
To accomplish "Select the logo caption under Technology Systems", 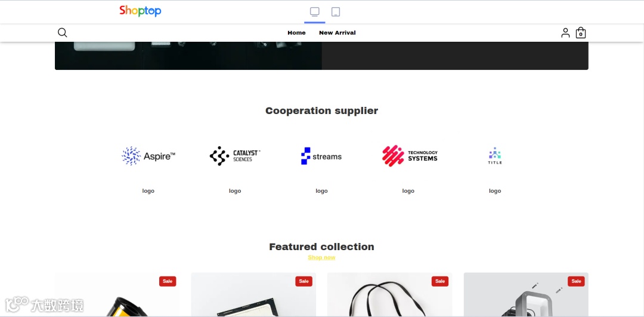I will 408,191.
